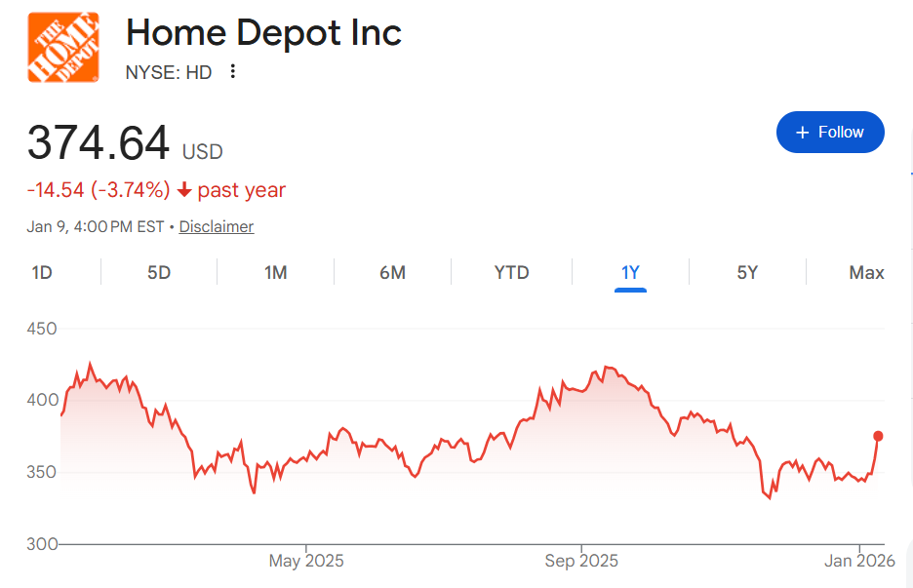Click the red down arrow indicator
The height and width of the screenshot is (588, 913).
point(184,190)
